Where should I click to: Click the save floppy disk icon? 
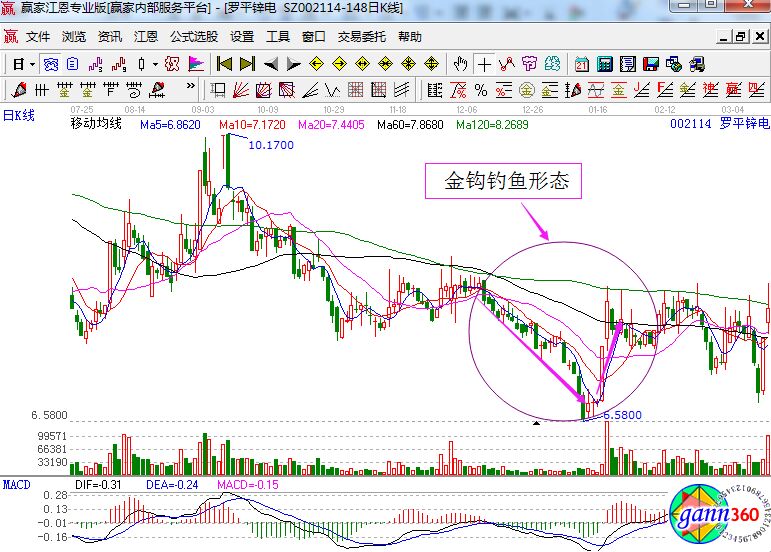tap(651, 64)
